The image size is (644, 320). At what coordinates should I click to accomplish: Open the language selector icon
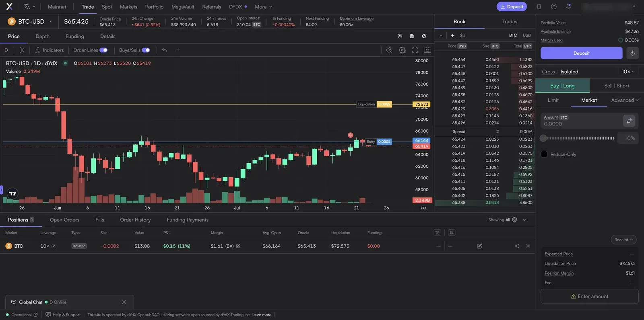coord(30,6)
